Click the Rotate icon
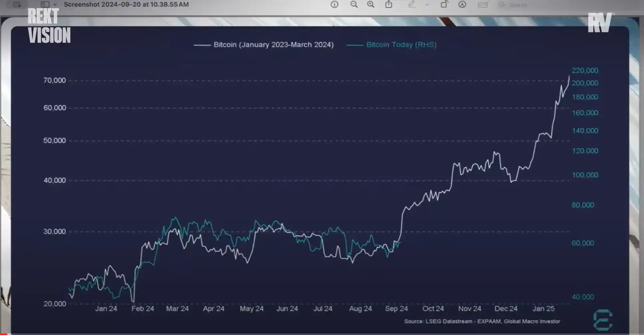Screen dimensions: 644x335 pos(444,4)
